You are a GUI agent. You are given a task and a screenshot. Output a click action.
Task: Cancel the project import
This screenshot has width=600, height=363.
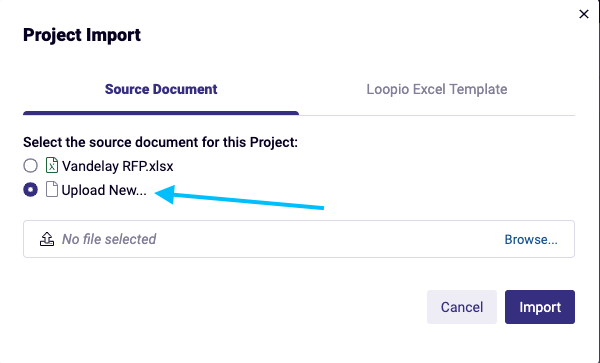pos(462,307)
